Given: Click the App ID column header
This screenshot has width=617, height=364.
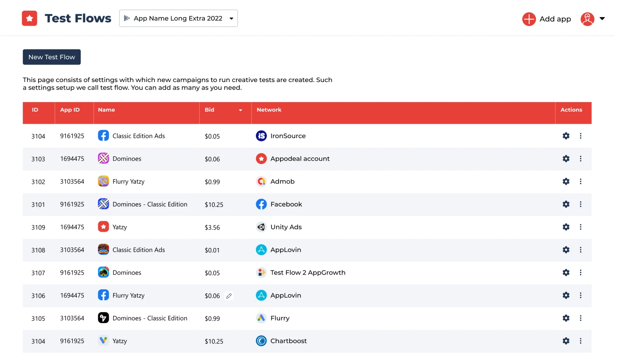Looking at the screenshot, I should pyautogui.click(x=70, y=110).
